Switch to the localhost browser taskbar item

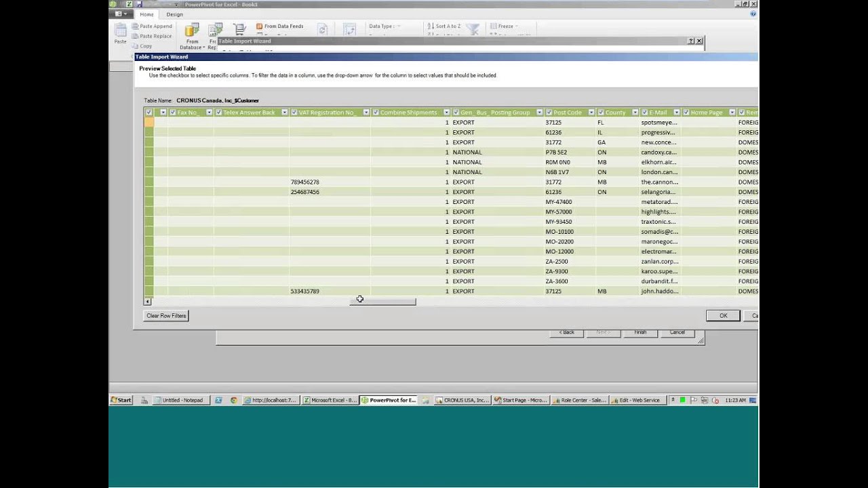point(271,400)
